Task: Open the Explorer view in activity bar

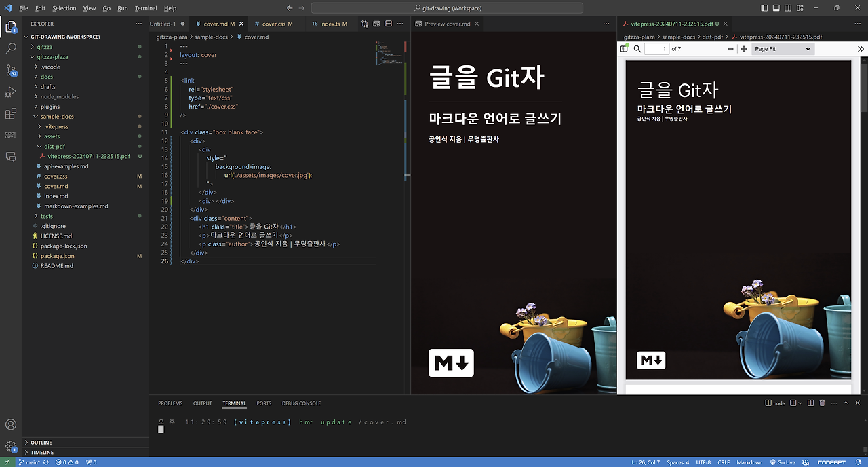Action: [x=11, y=27]
